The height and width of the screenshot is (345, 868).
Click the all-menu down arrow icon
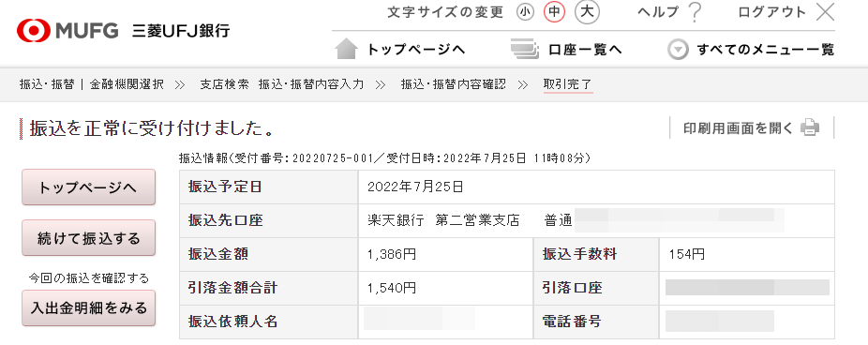[x=678, y=50]
